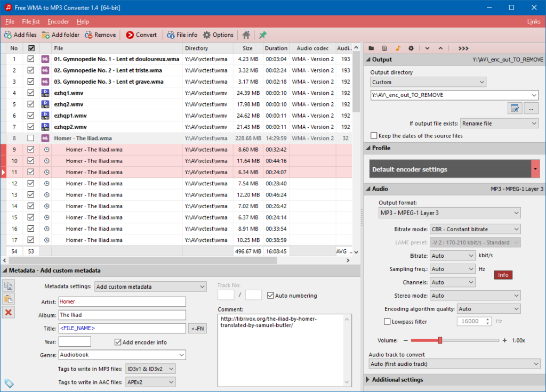
Task: Copy metadata with the copy icon
Action: (9, 286)
